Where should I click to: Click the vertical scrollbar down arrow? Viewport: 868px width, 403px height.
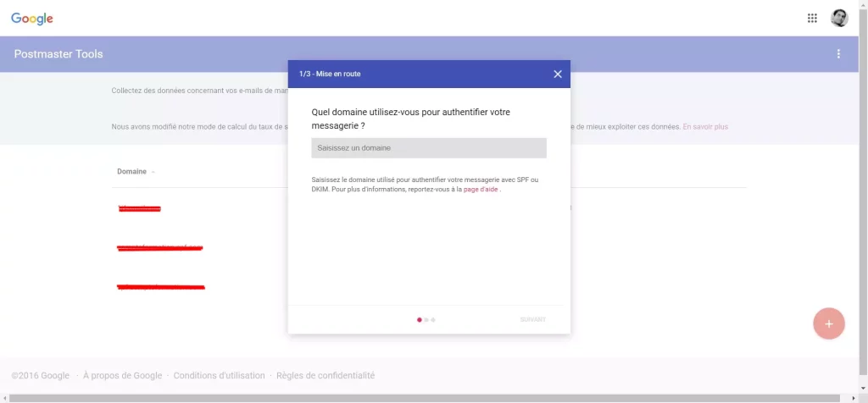tap(863, 389)
